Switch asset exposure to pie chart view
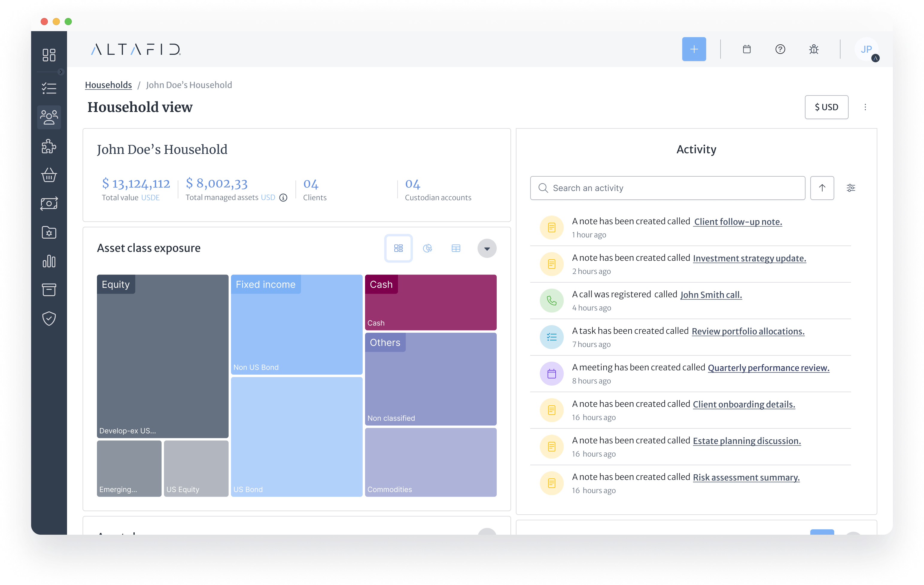Viewport: 924px width, 585px height. (x=427, y=248)
